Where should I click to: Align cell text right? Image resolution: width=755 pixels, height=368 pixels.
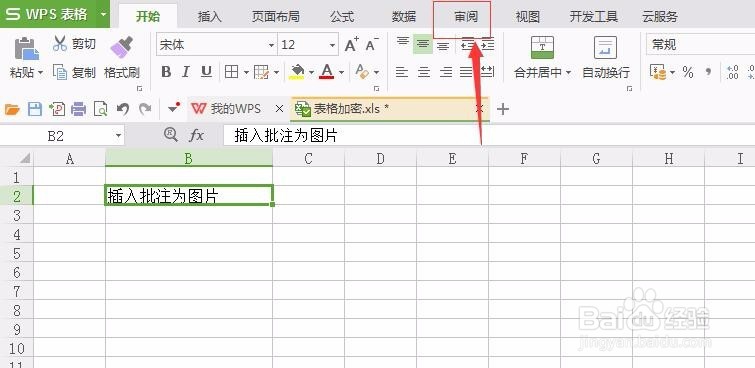(446, 72)
